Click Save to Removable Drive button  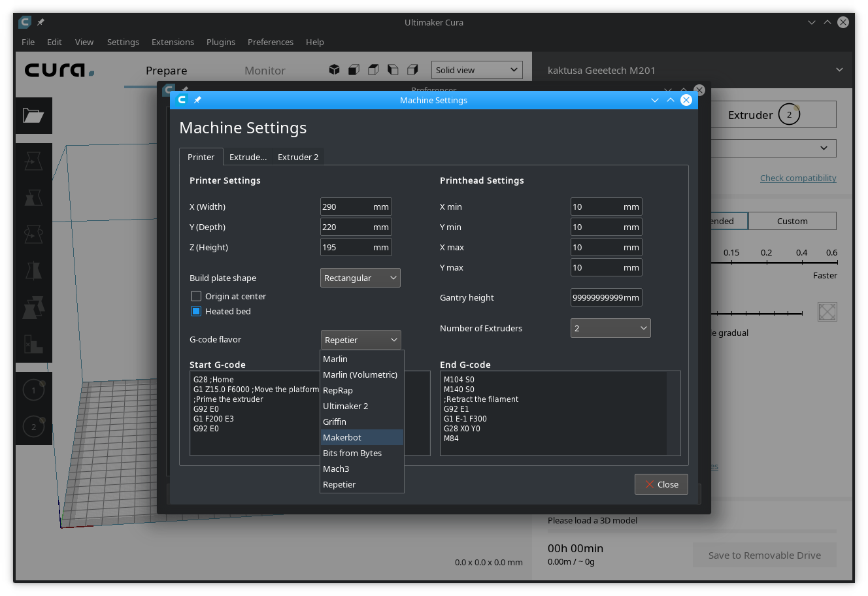pos(765,555)
